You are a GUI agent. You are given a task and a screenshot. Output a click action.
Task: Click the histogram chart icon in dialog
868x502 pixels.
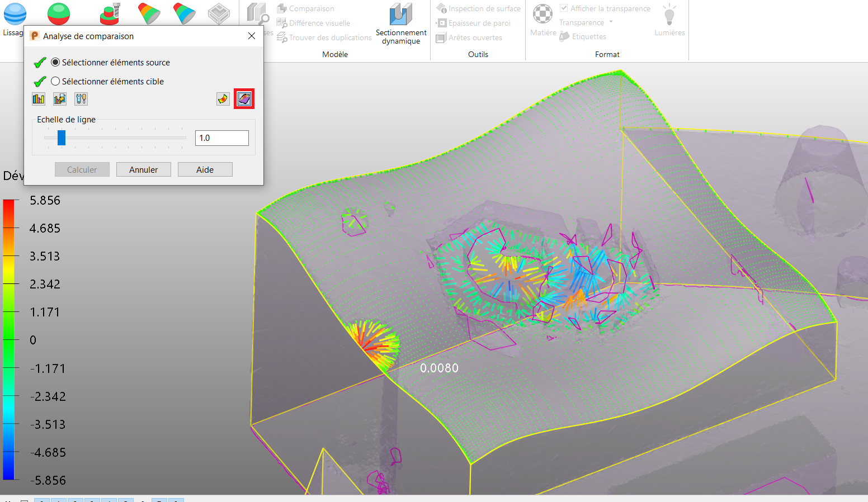[x=39, y=99]
